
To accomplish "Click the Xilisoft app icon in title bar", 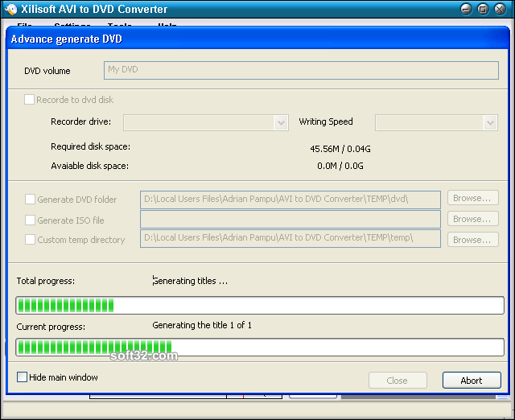I will click(x=10, y=9).
